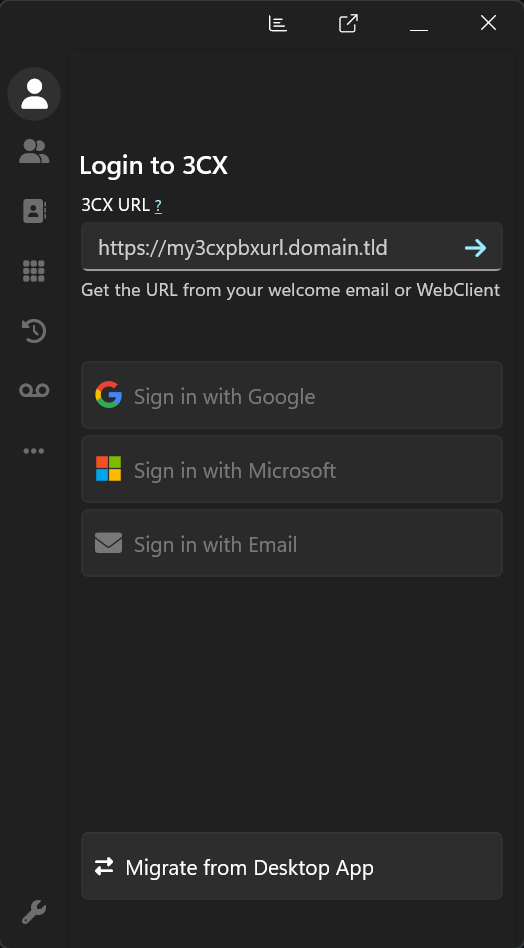This screenshot has height=948, width=524.
Task: Open the wrench settings icon
Action: pyautogui.click(x=34, y=912)
